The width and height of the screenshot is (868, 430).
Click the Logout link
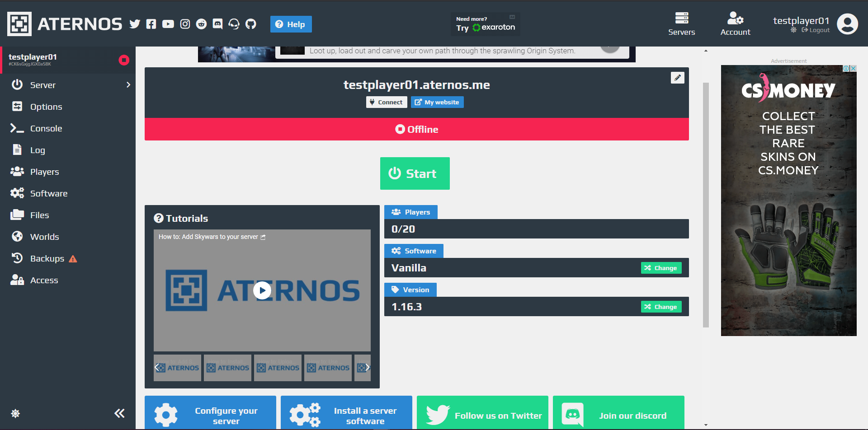(816, 30)
